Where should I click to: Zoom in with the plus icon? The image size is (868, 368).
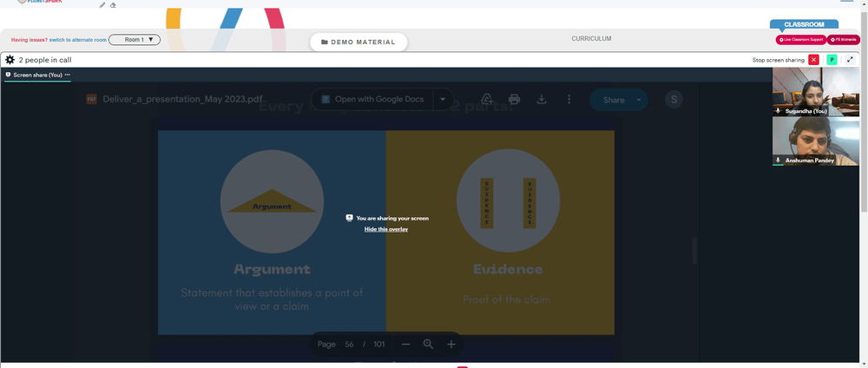451,345
